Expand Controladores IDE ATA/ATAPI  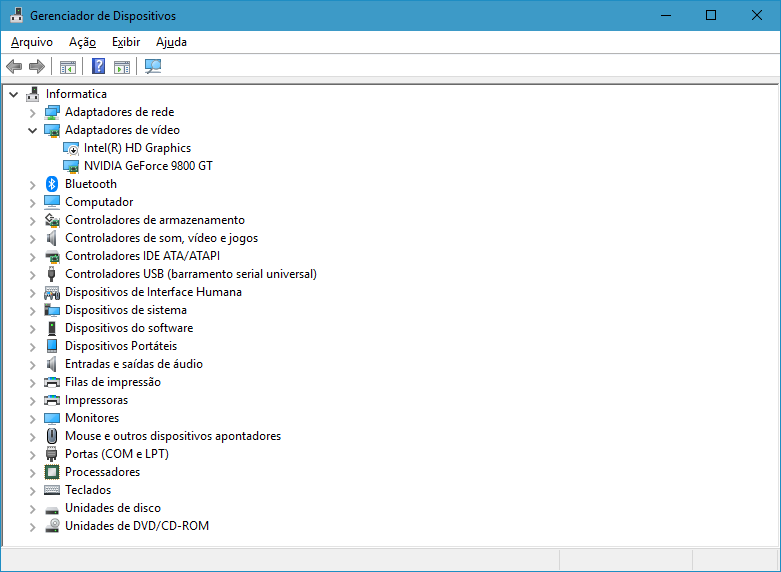(x=33, y=257)
